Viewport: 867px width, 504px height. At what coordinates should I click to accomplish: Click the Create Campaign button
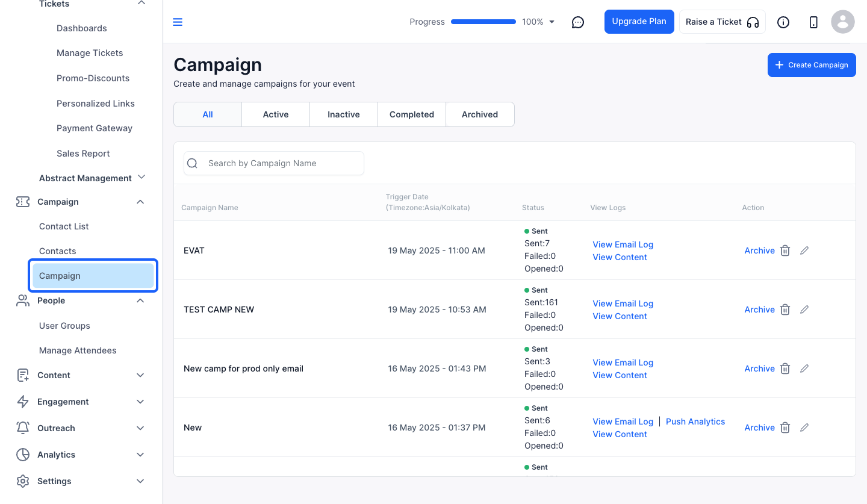(x=812, y=65)
